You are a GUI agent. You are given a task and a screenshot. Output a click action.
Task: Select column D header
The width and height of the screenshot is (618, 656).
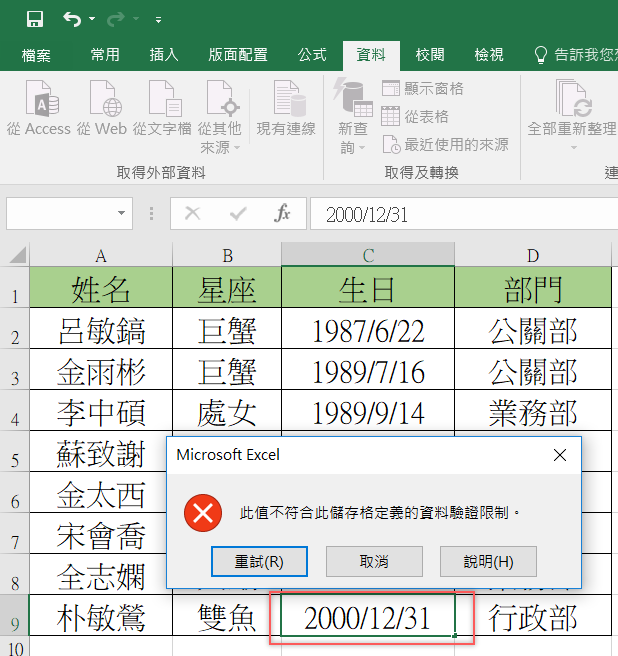tap(533, 254)
